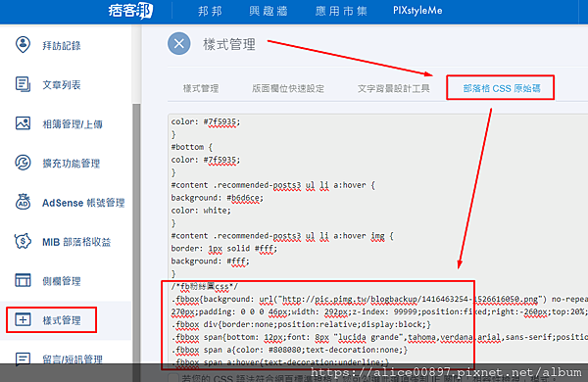
Task: Open the 興趣牆 header link
Action: click(269, 11)
